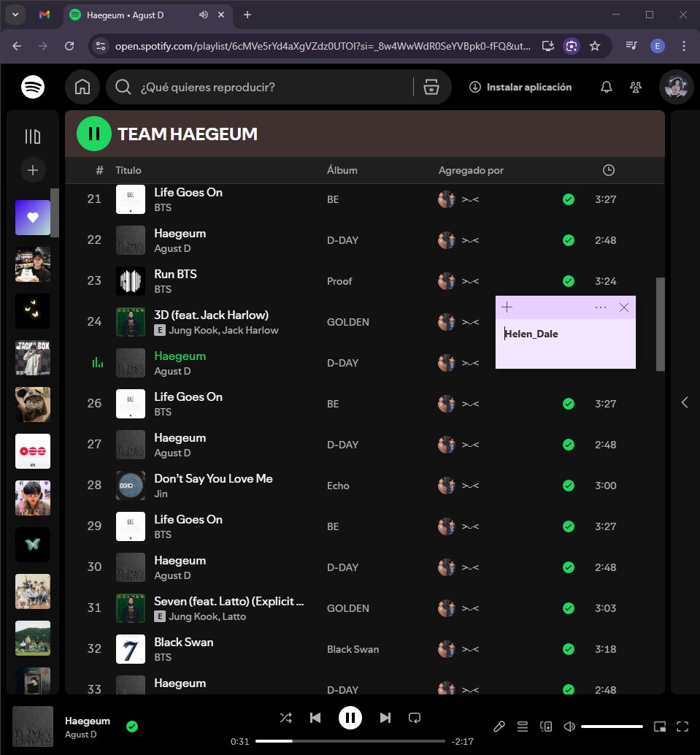Open Chrome media controls icon
The image size is (700, 755).
[x=631, y=46]
